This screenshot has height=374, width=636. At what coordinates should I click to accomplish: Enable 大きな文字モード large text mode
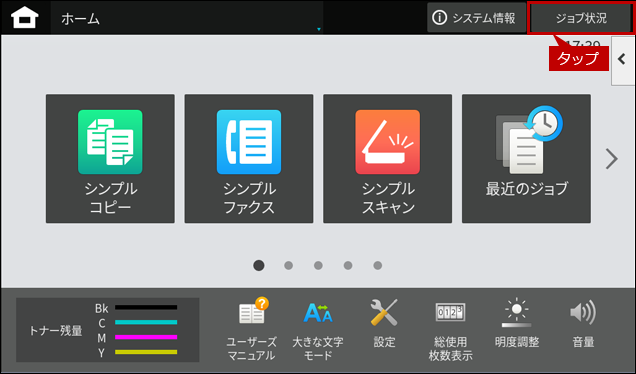(318, 329)
